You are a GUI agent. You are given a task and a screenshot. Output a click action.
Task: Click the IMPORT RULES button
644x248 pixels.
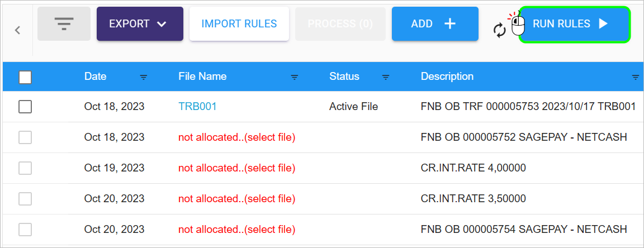[239, 24]
